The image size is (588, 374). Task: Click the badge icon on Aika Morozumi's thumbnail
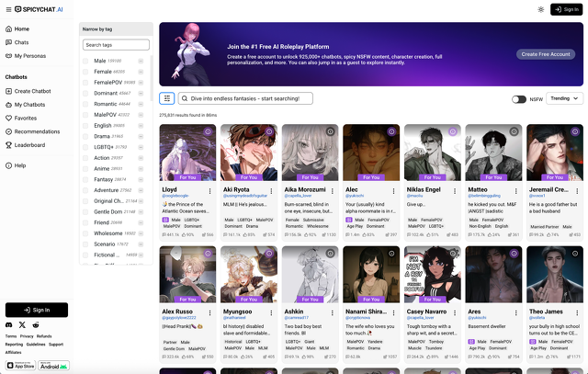pos(331,131)
